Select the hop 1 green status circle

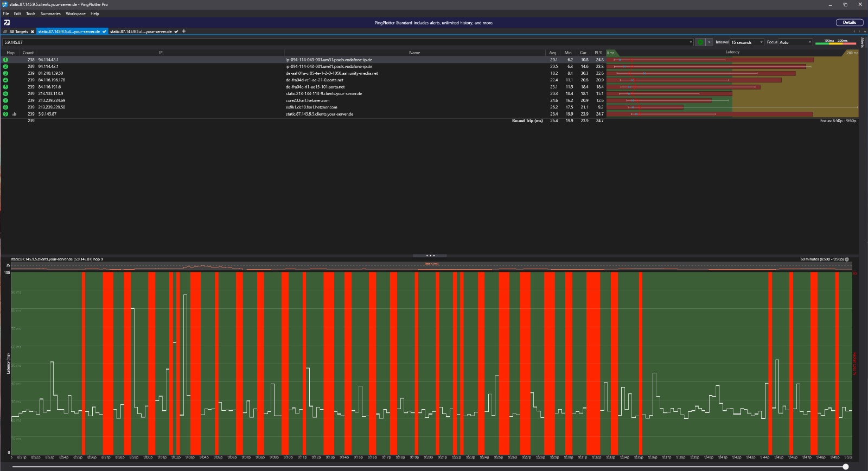click(x=5, y=60)
